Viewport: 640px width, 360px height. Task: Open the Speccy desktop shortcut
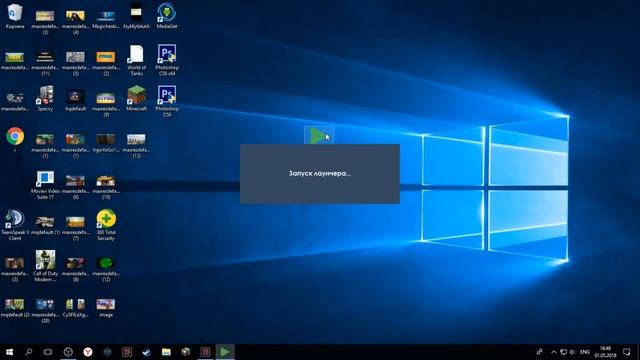(x=45, y=98)
